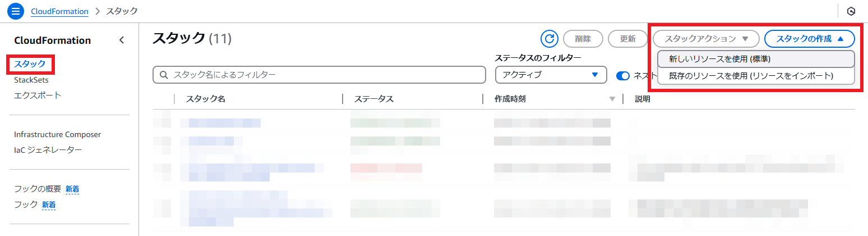Open the CloudFormation breadcrumb link

[60, 11]
